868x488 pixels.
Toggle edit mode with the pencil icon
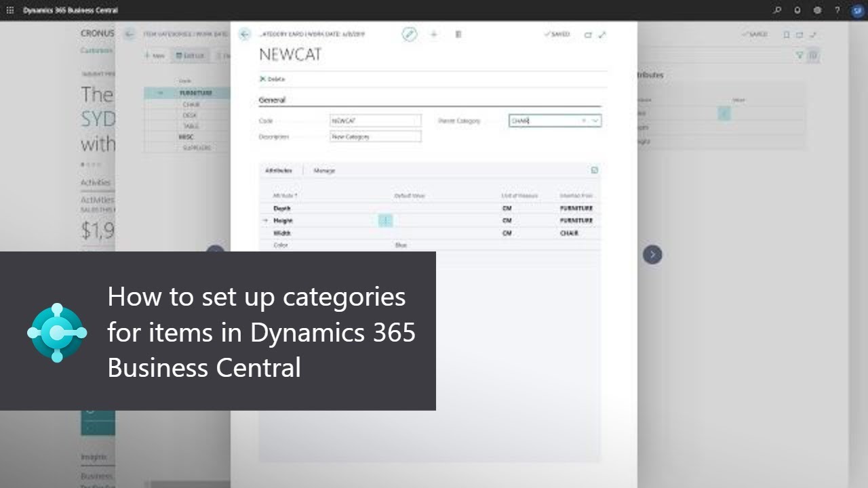point(410,35)
